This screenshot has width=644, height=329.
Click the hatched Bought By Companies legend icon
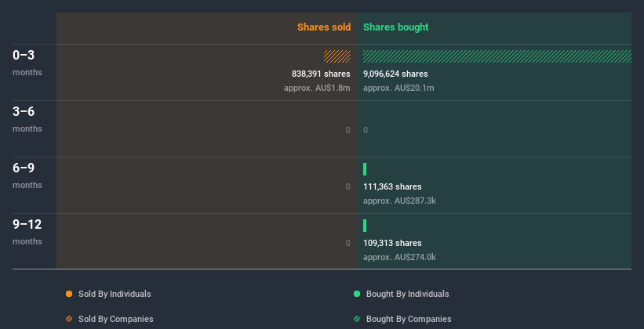coord(357,319)
